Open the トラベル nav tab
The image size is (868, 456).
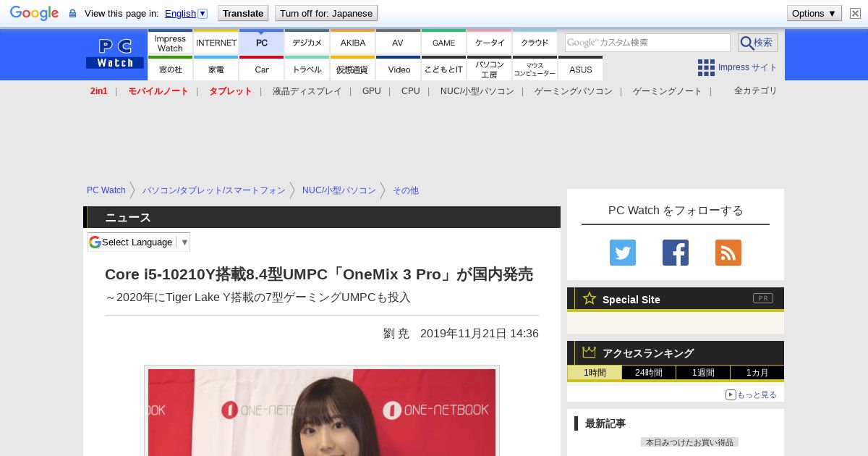[307, 69]
